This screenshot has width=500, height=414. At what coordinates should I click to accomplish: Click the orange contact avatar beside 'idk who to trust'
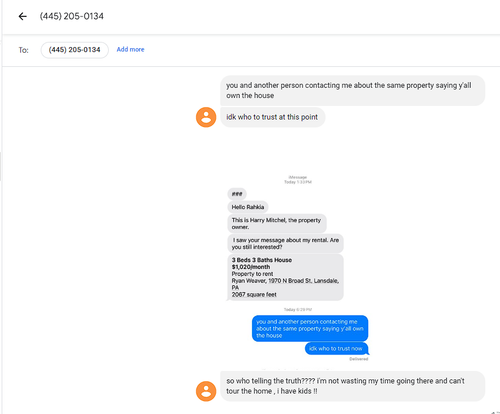click(206, 117)
